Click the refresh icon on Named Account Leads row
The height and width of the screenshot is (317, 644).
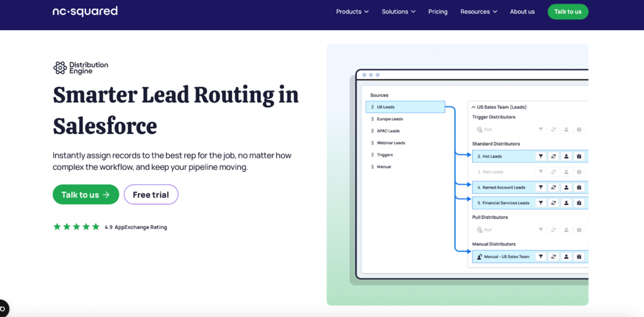pos(553,187)
